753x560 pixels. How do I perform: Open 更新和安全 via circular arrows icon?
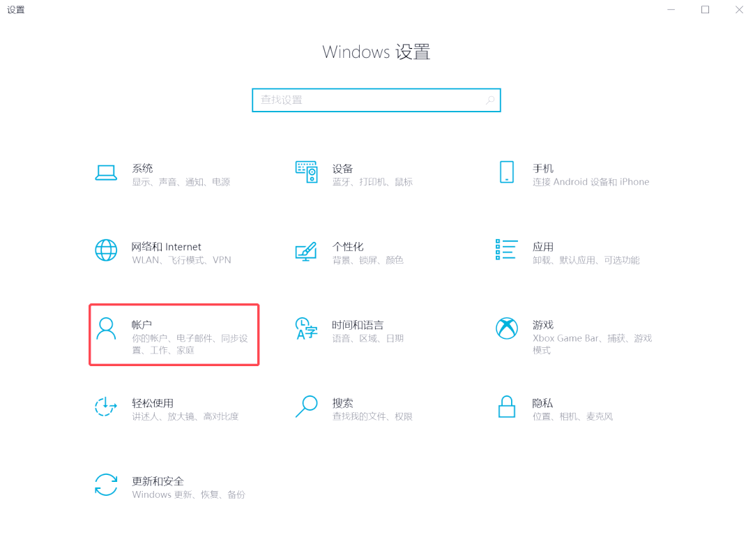(106, 486)
